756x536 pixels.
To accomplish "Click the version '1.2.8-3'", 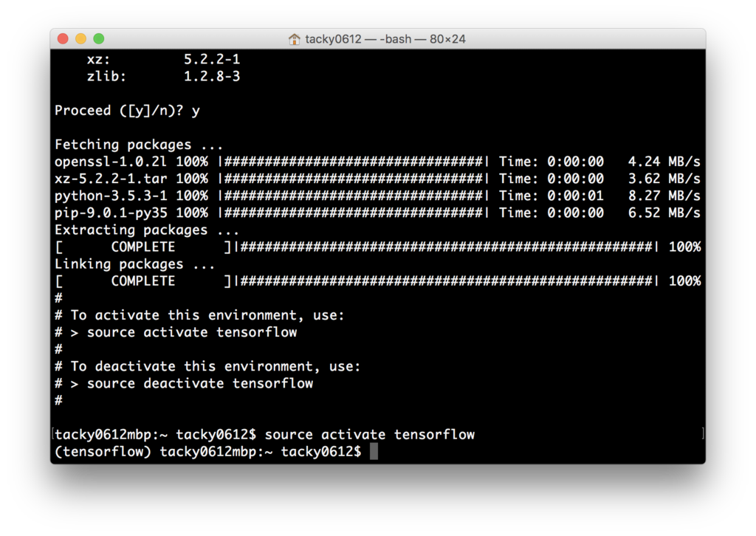I will click(212, 76).
